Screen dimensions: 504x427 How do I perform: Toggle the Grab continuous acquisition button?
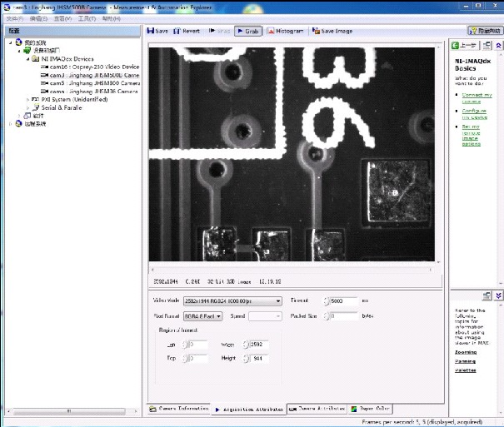(x=248, y=31)
